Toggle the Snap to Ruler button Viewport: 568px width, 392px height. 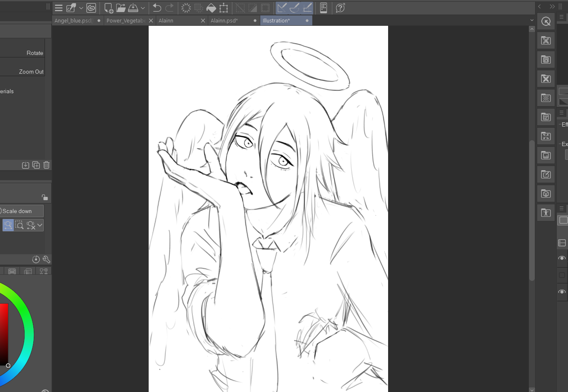click(x=282, y=8)
